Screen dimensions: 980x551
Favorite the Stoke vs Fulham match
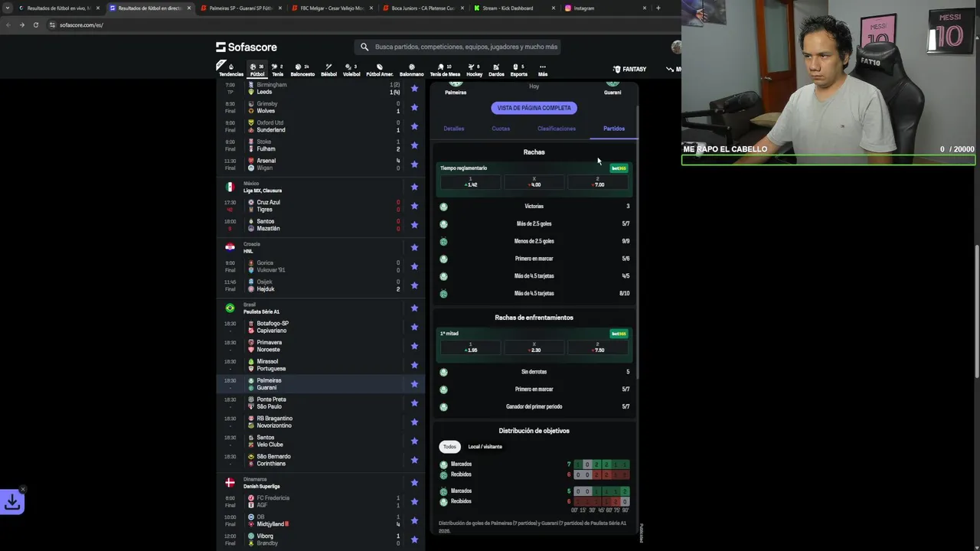[x=414, y=145]
